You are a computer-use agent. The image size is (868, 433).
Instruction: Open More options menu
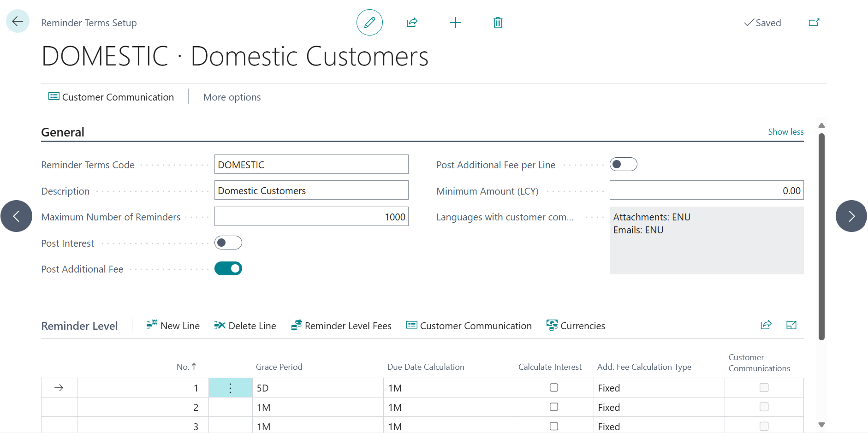(x=232, y=97)
